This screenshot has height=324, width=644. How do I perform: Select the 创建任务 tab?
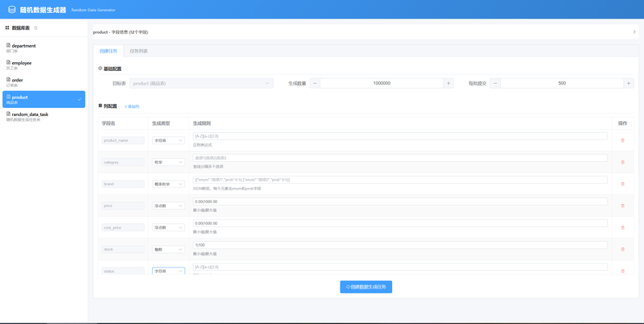click(x=109, y=52)
